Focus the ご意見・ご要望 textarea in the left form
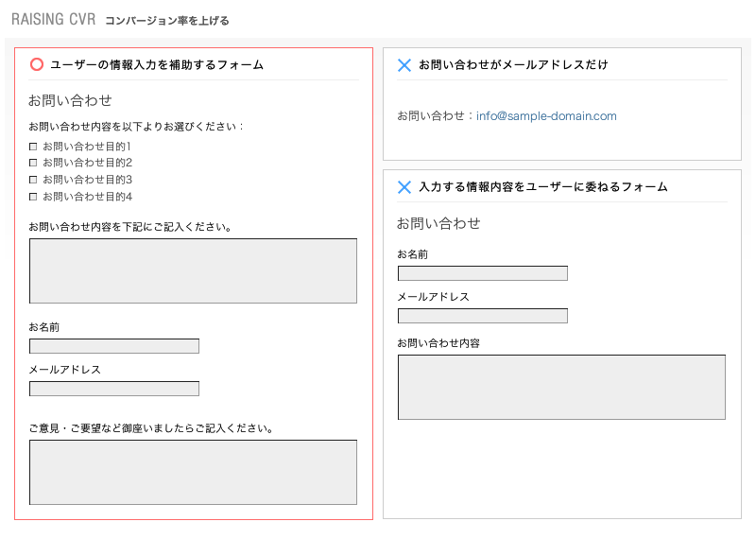Viewport: 756px width, 539px height. 193,473
